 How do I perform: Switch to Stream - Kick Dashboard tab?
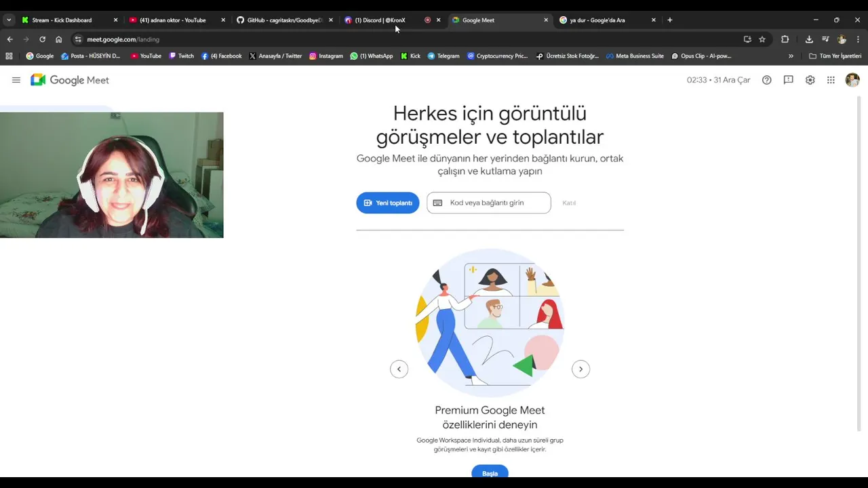pyautogui.click(x=62, y=20)
